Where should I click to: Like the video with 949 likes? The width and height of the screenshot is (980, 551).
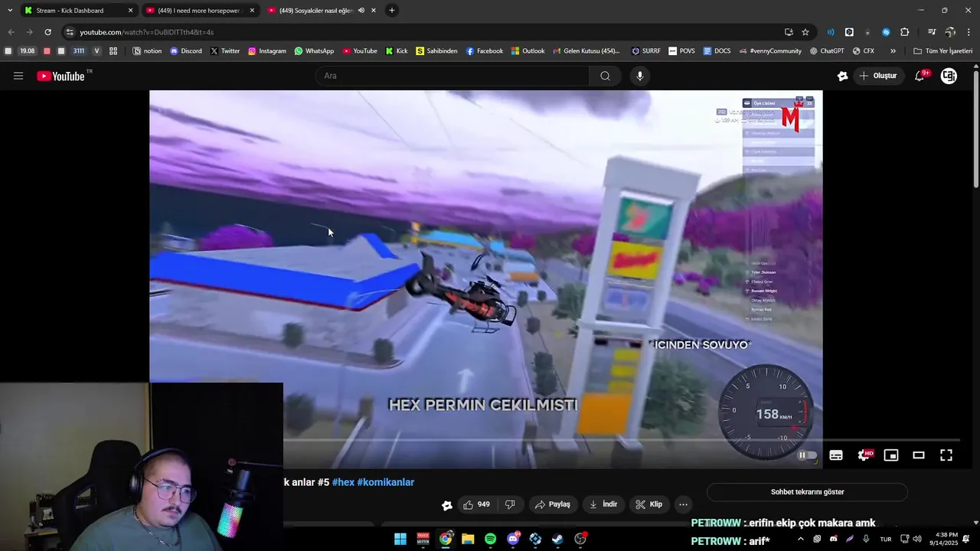[476, 504]
